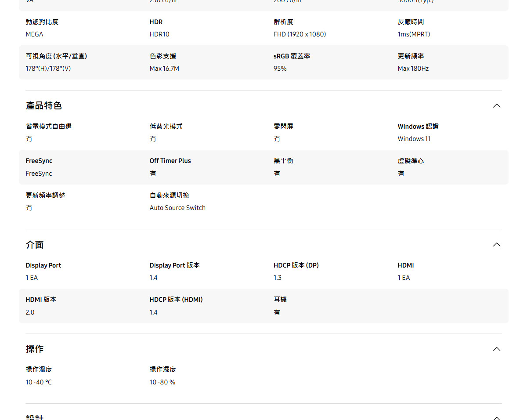
Task: Click the HDR10 value text
Action: 159,34
